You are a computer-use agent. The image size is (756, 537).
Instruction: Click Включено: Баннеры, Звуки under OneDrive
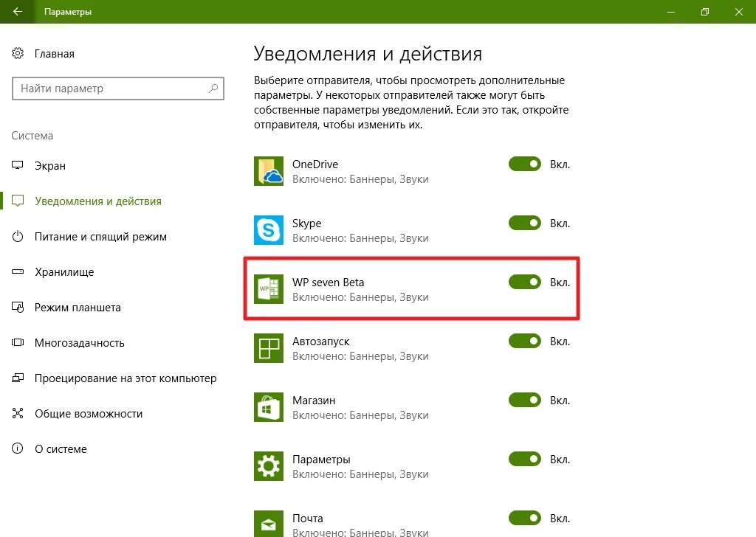coord(360,179)
